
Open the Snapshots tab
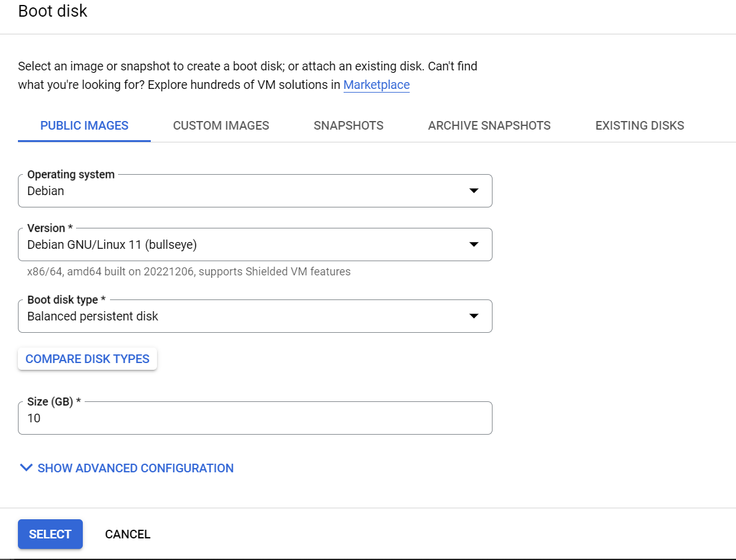pyautogui.click(x=349, y=126)
